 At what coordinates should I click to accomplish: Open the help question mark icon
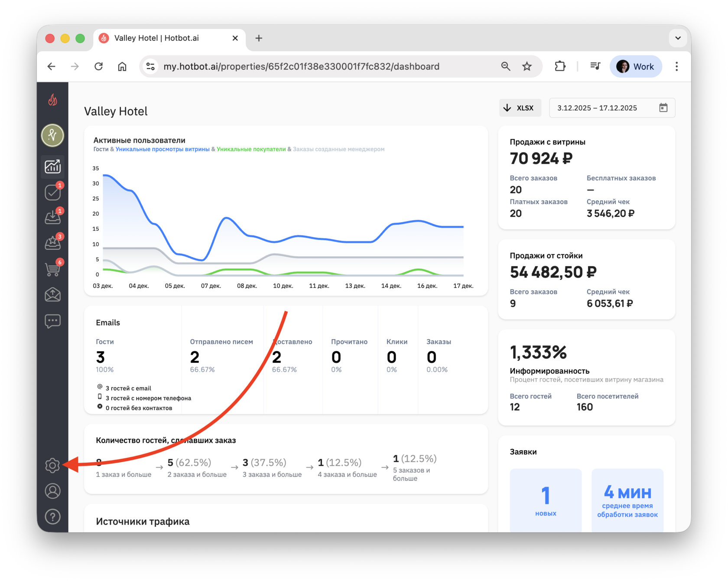coord(52,517)
